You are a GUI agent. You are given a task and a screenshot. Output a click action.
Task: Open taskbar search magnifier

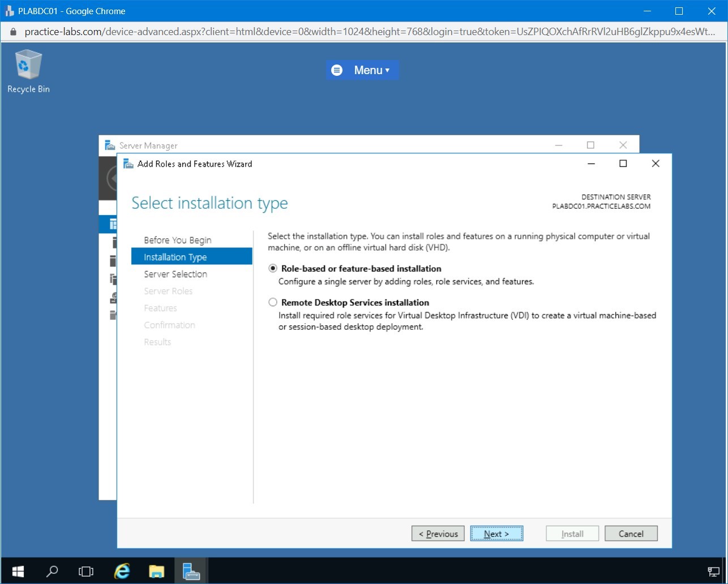(x=52, y=571)
